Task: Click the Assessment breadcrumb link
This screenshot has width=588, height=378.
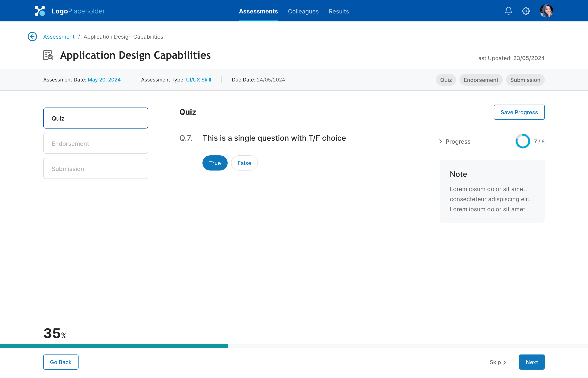Action: click(x=59, y=37)
